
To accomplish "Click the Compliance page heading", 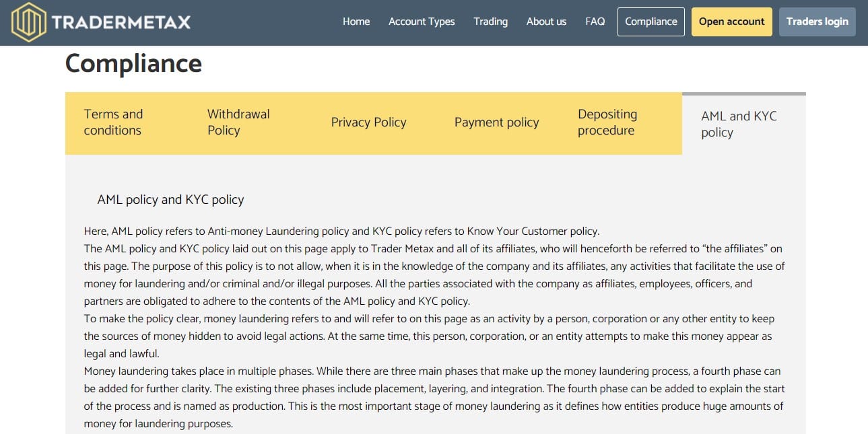I will 133,63.
